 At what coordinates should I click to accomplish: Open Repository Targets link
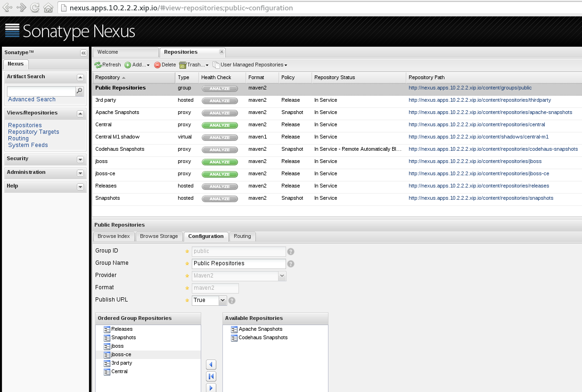[x=33, y=132]
